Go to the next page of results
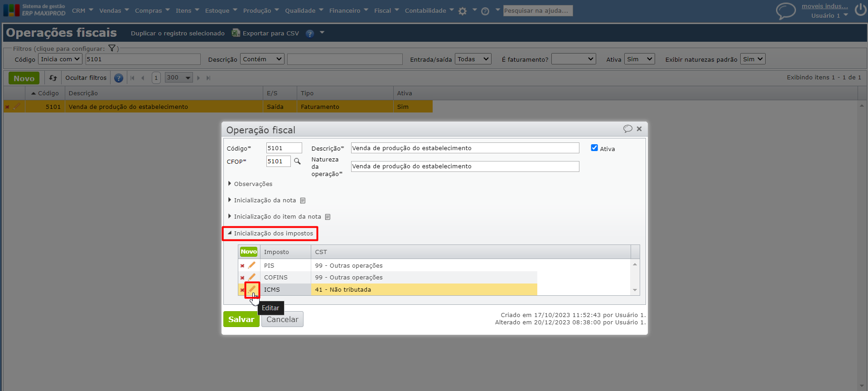The image size is (868, 391). click(198, 78)
